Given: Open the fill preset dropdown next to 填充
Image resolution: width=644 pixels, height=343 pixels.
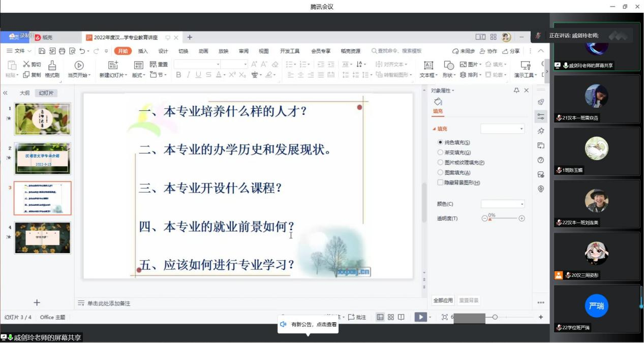Looking at the screenshot, I should (x=502, y=129).
